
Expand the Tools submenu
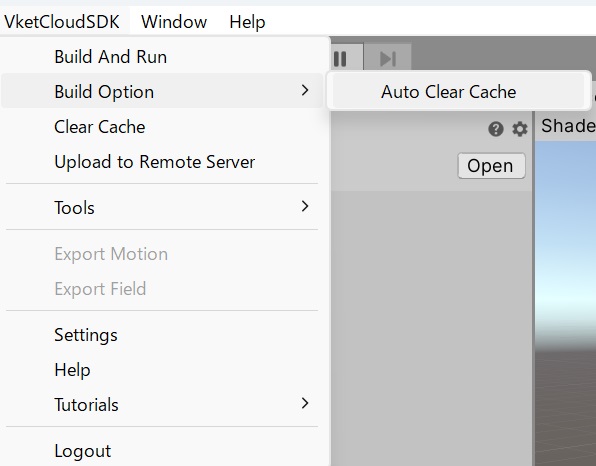point(162,207)
